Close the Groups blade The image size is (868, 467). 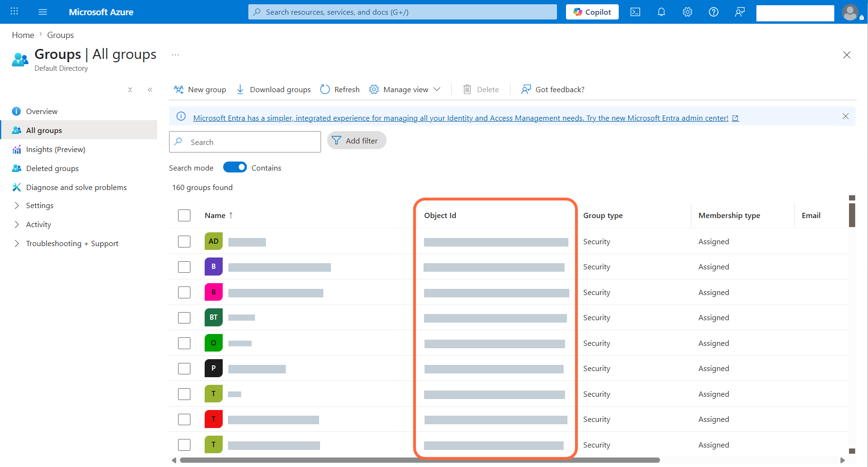coord(847,55)
